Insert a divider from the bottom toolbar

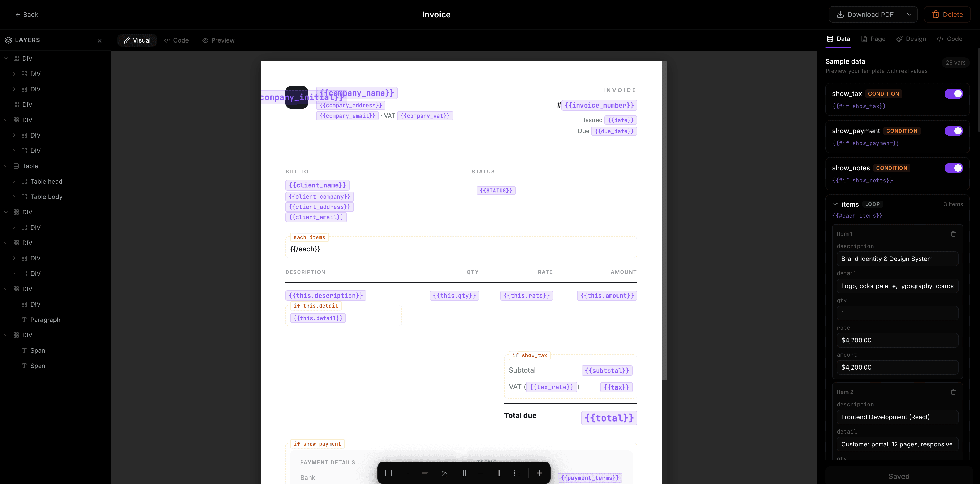pos(480,473)
